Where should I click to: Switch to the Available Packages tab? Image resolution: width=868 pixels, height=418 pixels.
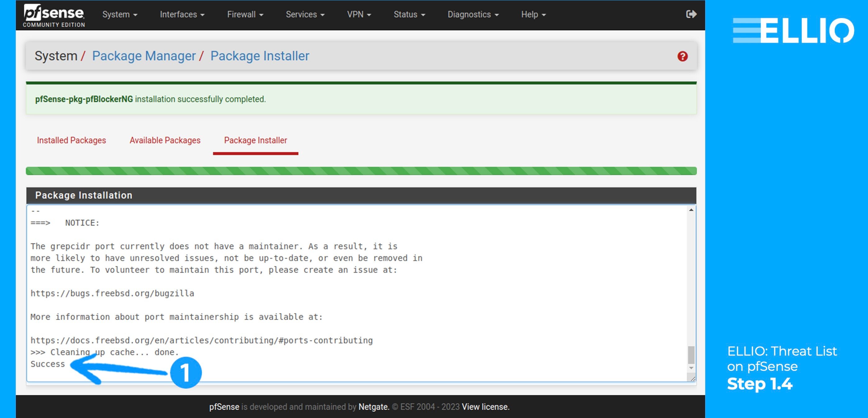[164, 140]
